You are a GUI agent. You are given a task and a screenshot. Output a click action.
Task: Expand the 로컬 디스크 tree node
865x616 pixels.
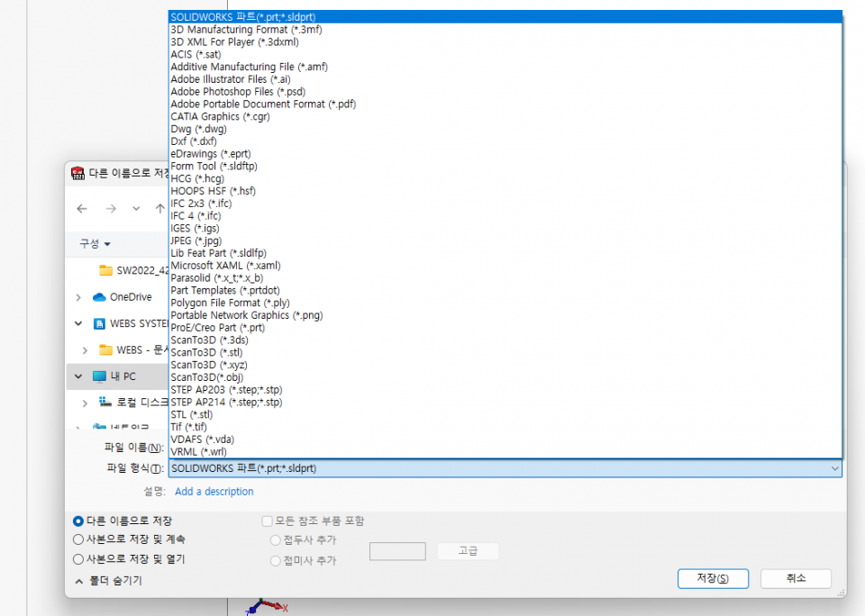85,403
